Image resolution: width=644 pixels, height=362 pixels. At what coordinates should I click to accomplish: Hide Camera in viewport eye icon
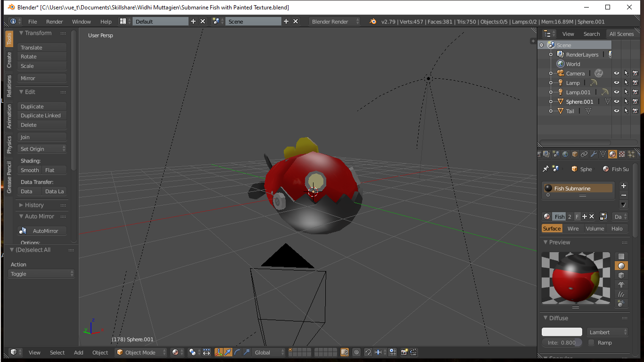click(616, 73)
